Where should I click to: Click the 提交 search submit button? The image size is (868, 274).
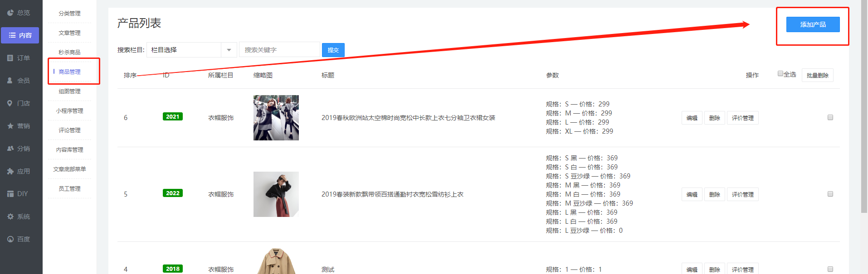click(333, 50)
